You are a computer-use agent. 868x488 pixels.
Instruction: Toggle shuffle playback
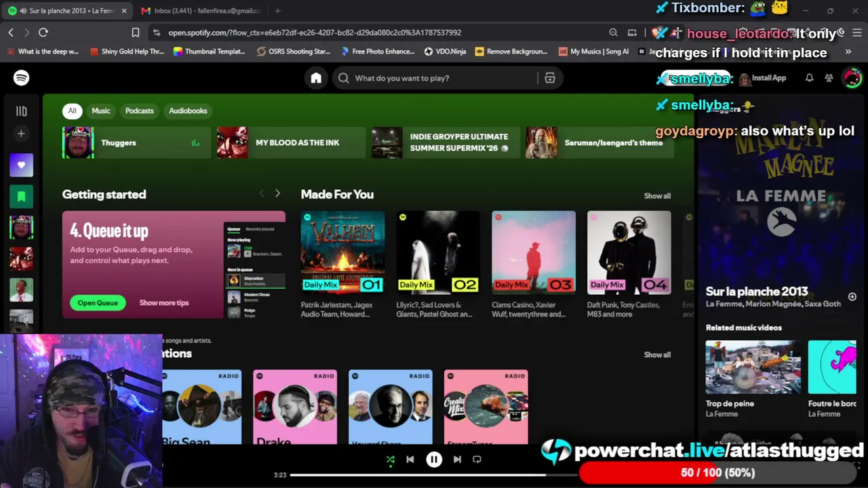tap(390, 460)
